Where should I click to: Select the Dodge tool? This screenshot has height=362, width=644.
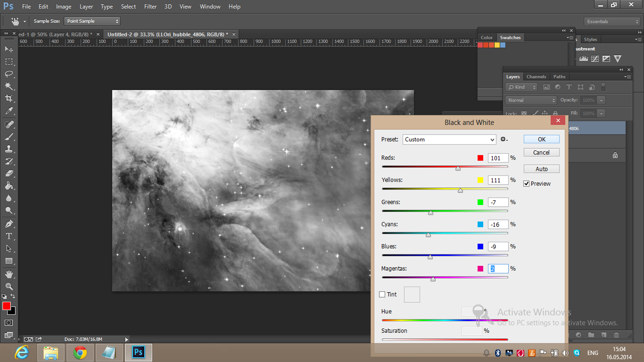pos(9,210)
